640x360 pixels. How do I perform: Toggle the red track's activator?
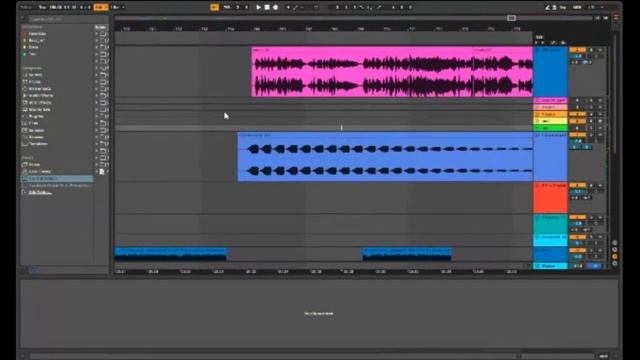[x=577, y=185]
